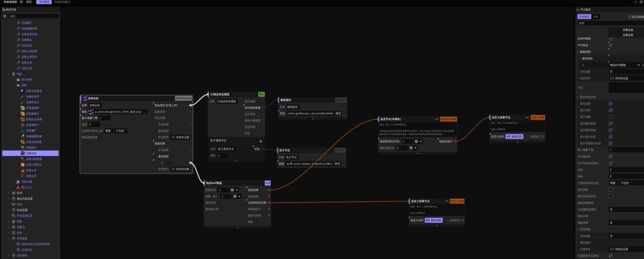Toggle the checkbox beside the properties panel tabs

[x=630, y=17]
